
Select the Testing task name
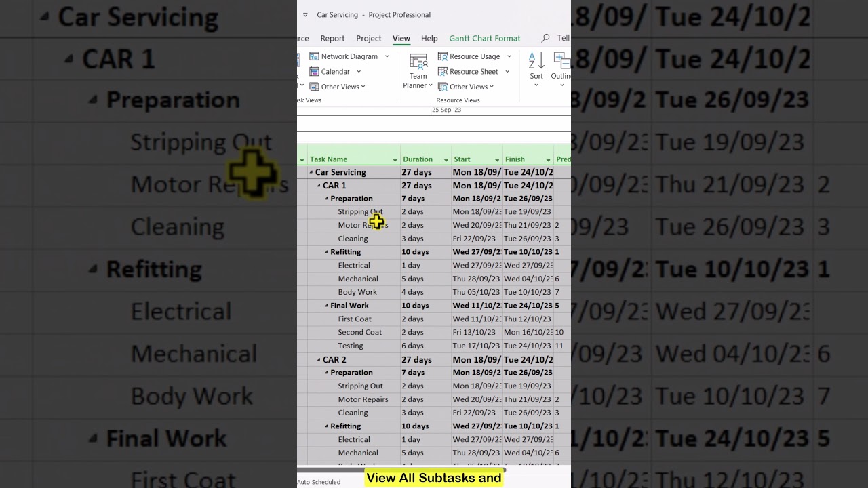351,346
